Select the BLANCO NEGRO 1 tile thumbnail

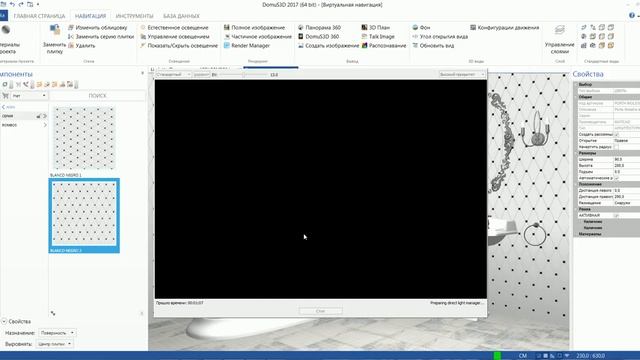click(84, 138)
